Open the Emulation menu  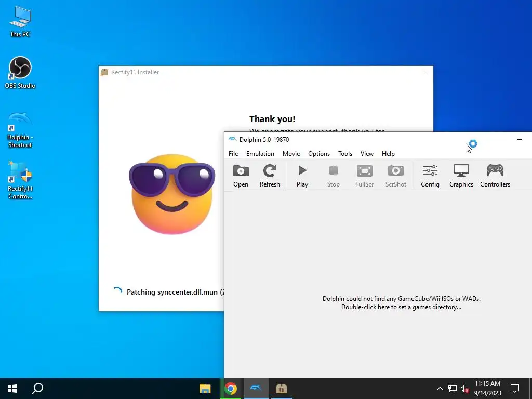click(x=260, y=154)
